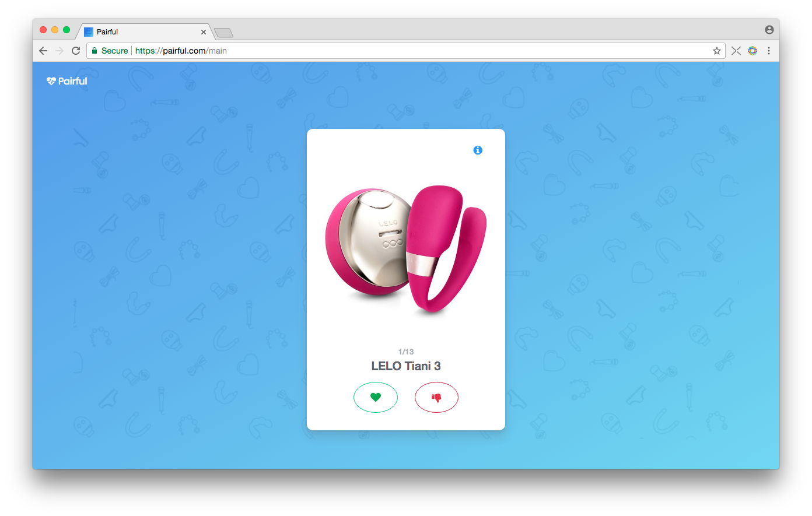Bookmark page with the star icon

(717, 51)
